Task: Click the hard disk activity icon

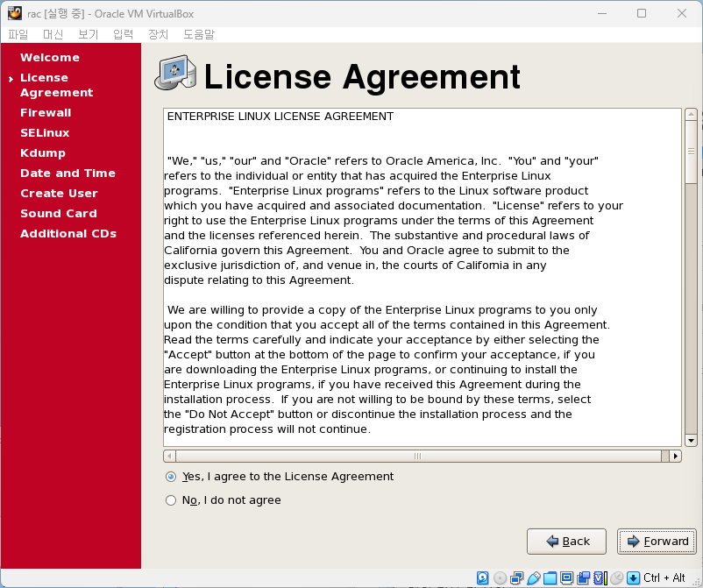Action: click(x=482, y=577)
